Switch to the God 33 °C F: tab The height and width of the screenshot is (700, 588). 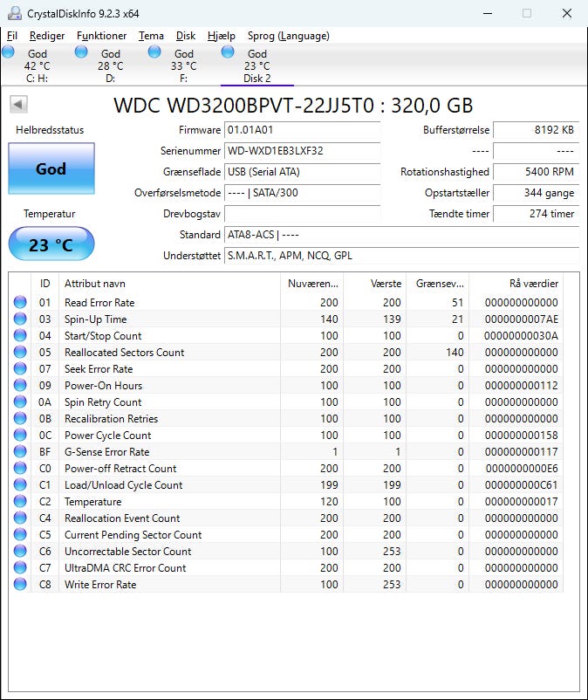pyautogui.click(x=183, y=65)
